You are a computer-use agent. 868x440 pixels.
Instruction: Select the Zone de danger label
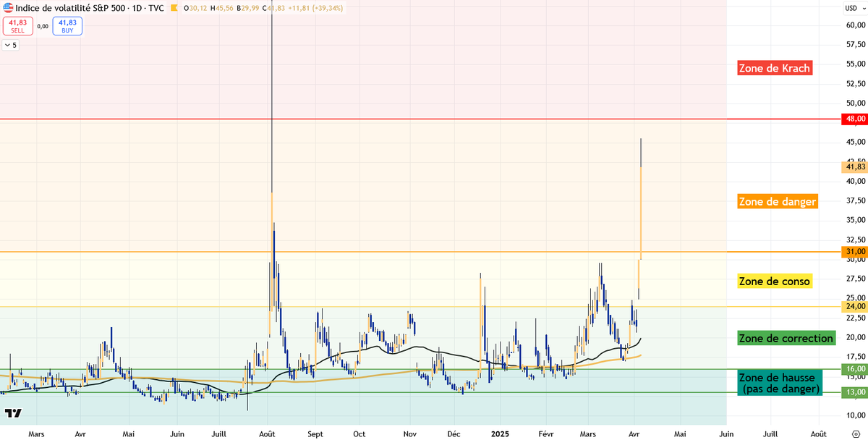point(778,201)
